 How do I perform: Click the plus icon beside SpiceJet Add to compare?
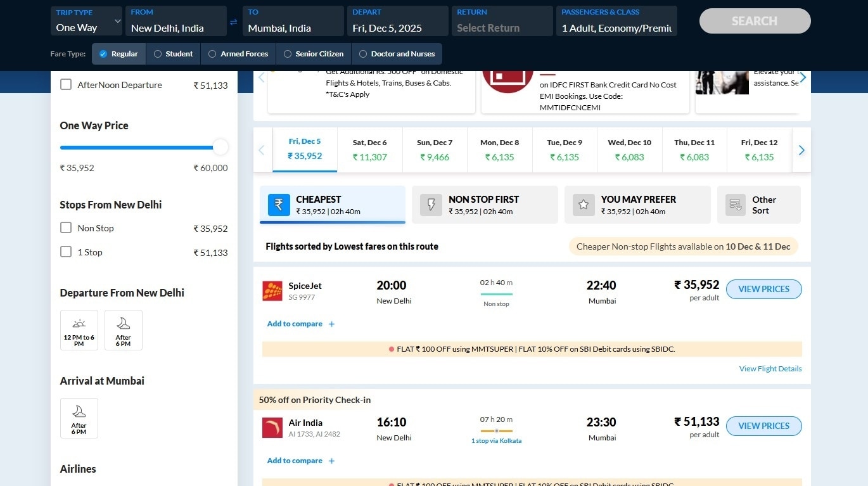point(331,324)
